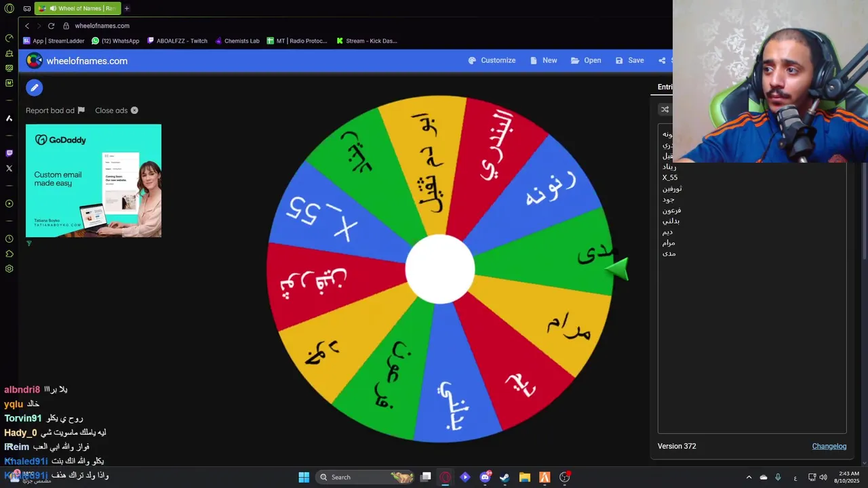View site security lock info

[x=66, y=26]
